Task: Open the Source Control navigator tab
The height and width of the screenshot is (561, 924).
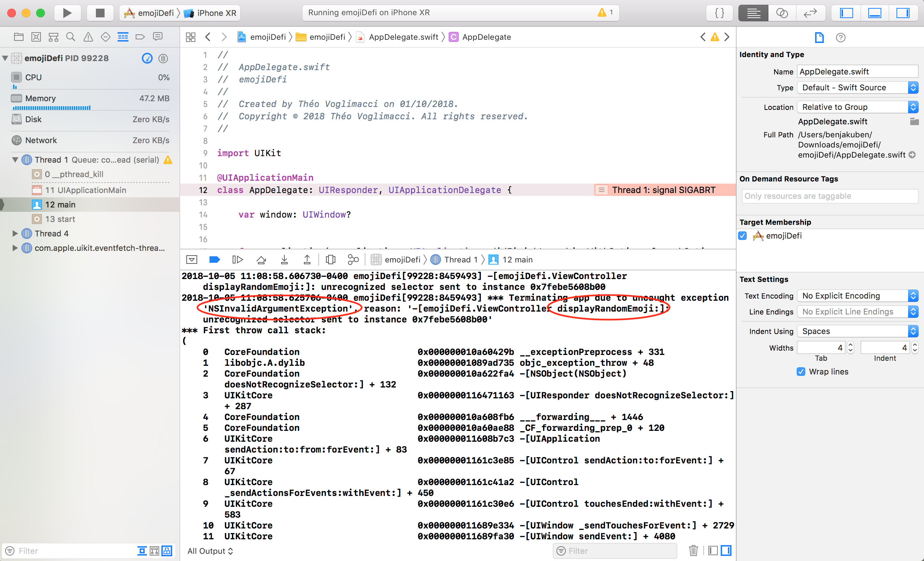Action: 36,37
